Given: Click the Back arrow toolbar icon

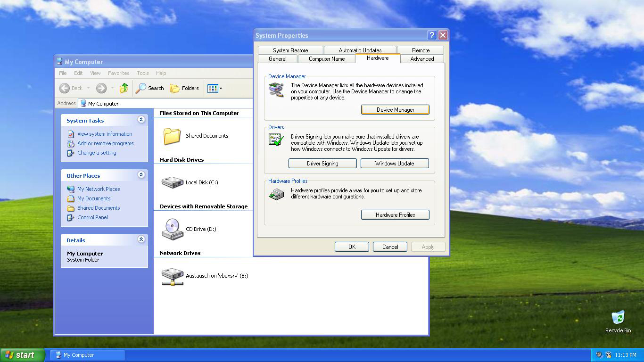Looking at the screenshot, I should pyautogui.click(x=65, y=88).
